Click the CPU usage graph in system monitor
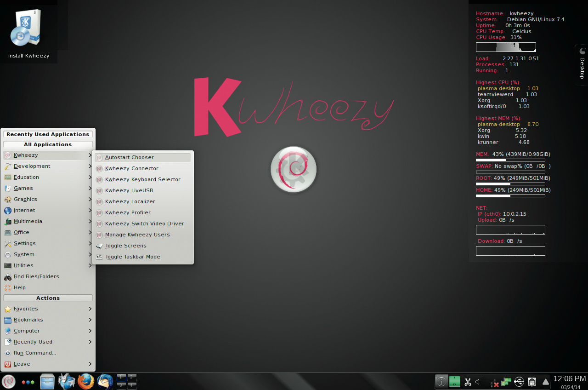The image size is (588, 390). (506, 47)
